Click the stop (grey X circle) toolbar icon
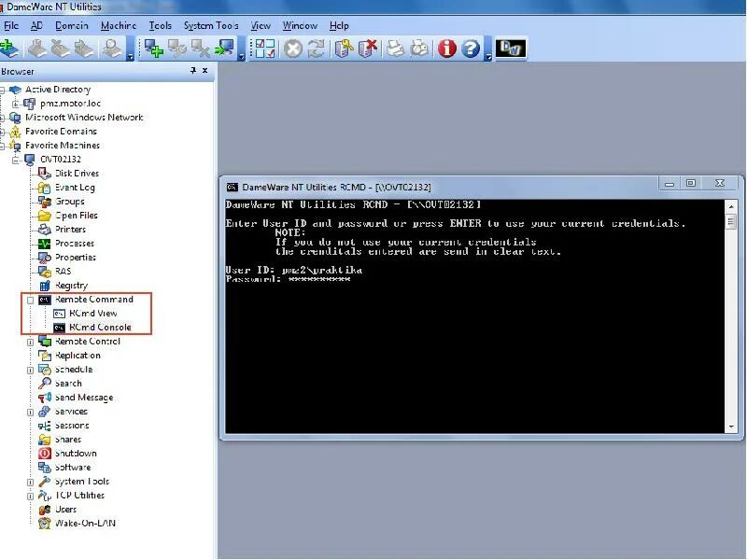This screenshot has height=560, width=747. pyautogui.click(x=293, y=49)
